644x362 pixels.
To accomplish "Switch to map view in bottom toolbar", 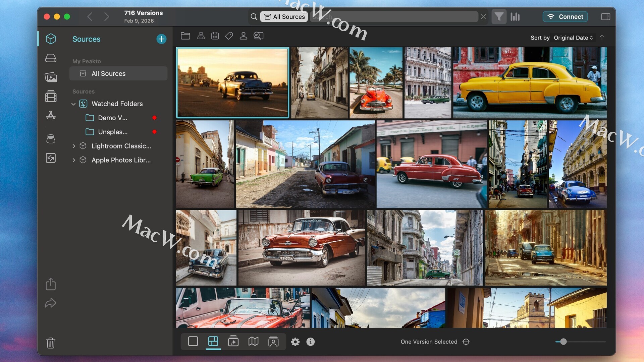I will (x=253, y=342).
